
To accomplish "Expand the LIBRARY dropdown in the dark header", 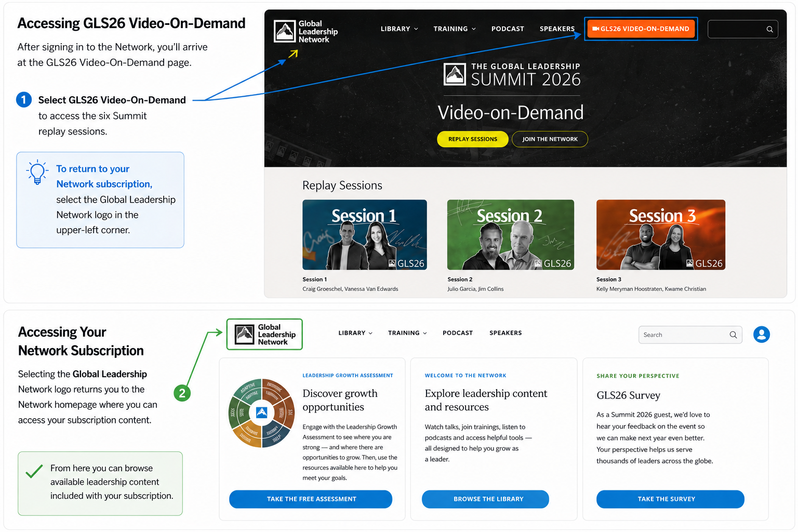I will click(x=399, y=29).
